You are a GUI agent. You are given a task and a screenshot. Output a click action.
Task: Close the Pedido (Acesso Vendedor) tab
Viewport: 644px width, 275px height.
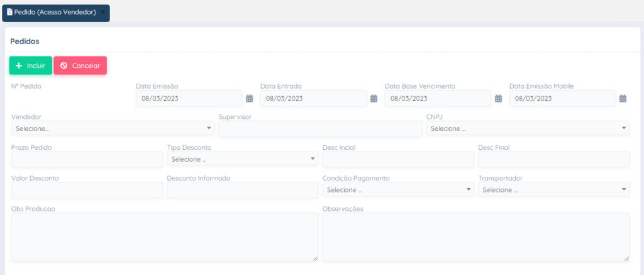coord(103,12)
